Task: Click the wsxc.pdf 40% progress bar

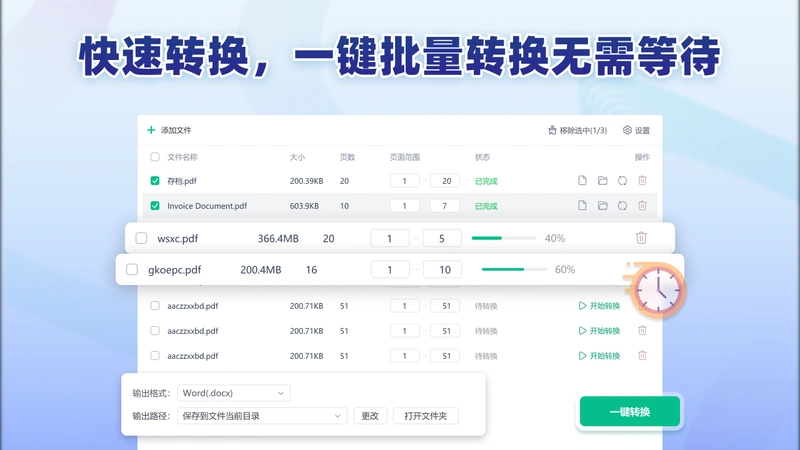Action: tap(504, 238)
